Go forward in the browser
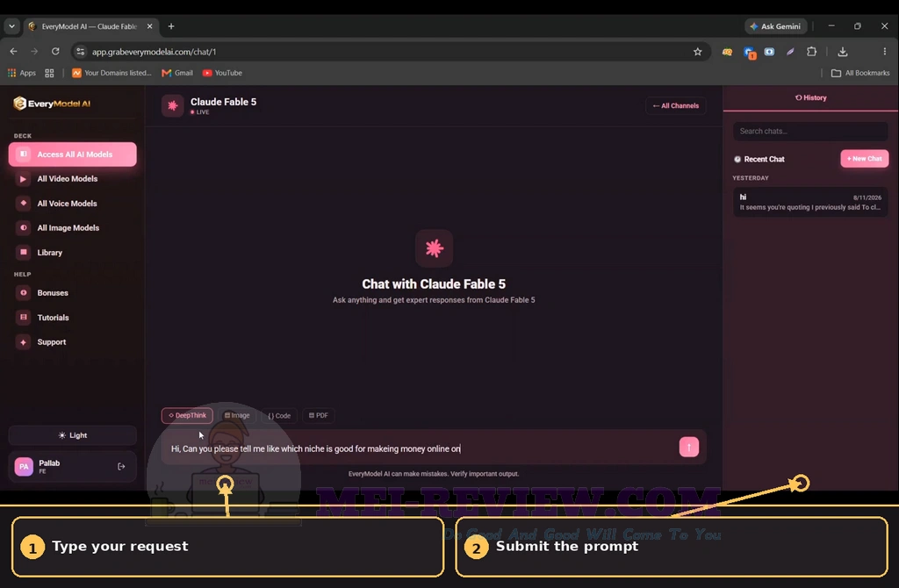 coord(34,52)
